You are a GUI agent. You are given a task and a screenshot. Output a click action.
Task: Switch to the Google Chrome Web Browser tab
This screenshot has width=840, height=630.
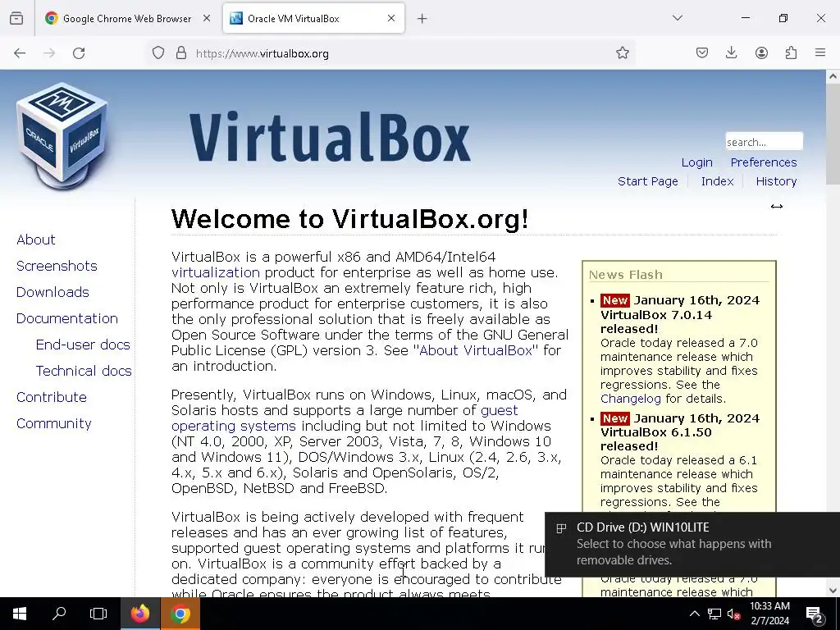pos(127,18)
